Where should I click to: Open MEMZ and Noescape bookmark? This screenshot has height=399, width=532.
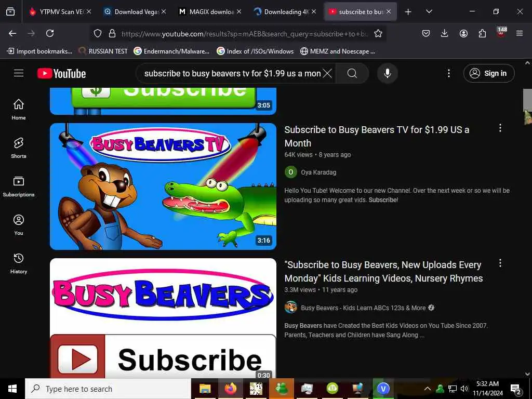338,51
